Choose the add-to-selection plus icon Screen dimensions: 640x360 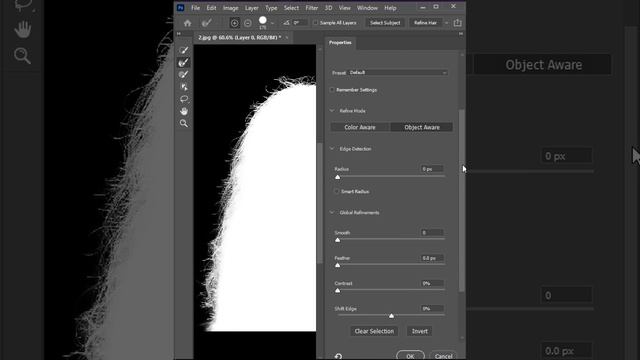pyautogui.click(x=234, y=23)
